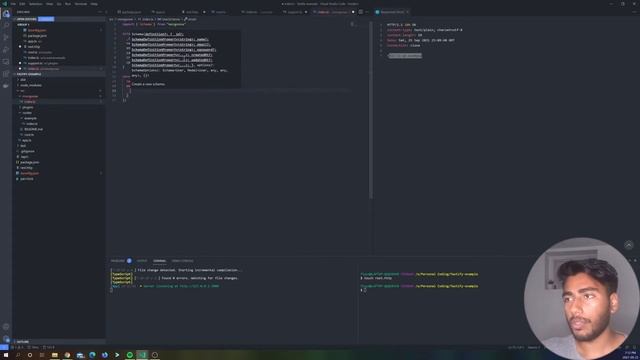This screenshot has height=360, width=640.
Task: Open the Debug Console panel tab
Action: click(182, 261)
